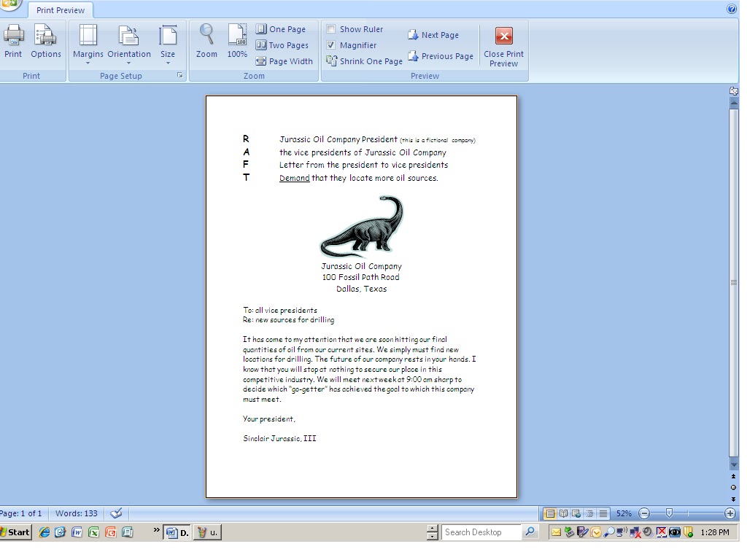Switch to Two Pages view
Image resolution: width=747 pixels, height=560 pixels.
(x=282, y=45)
